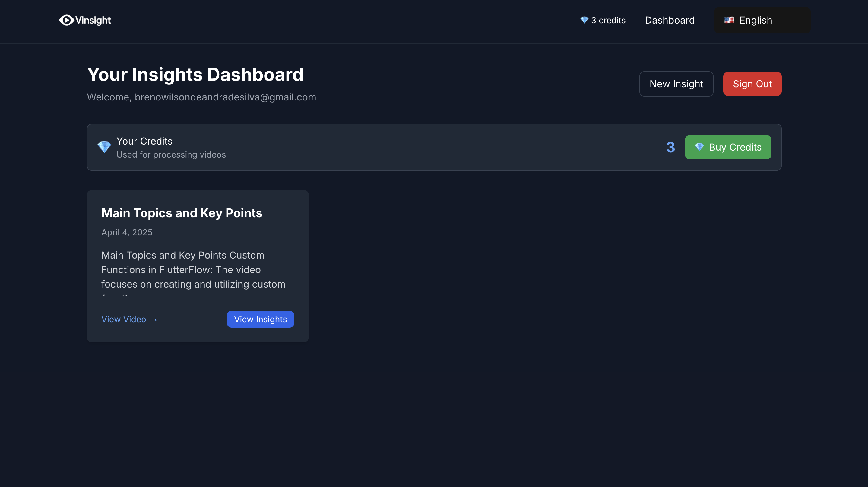Open the English language dropdown
Screen dimensions: 868x487
coord(762,20)
